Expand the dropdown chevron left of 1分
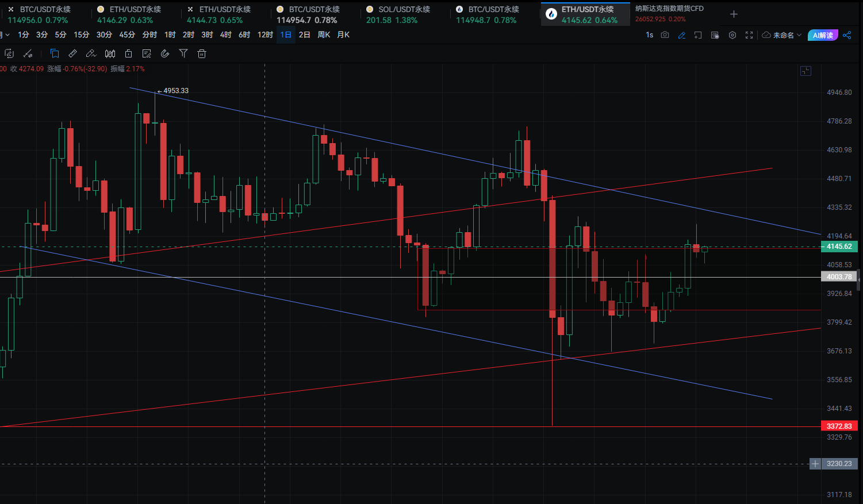 coord(7,35)
